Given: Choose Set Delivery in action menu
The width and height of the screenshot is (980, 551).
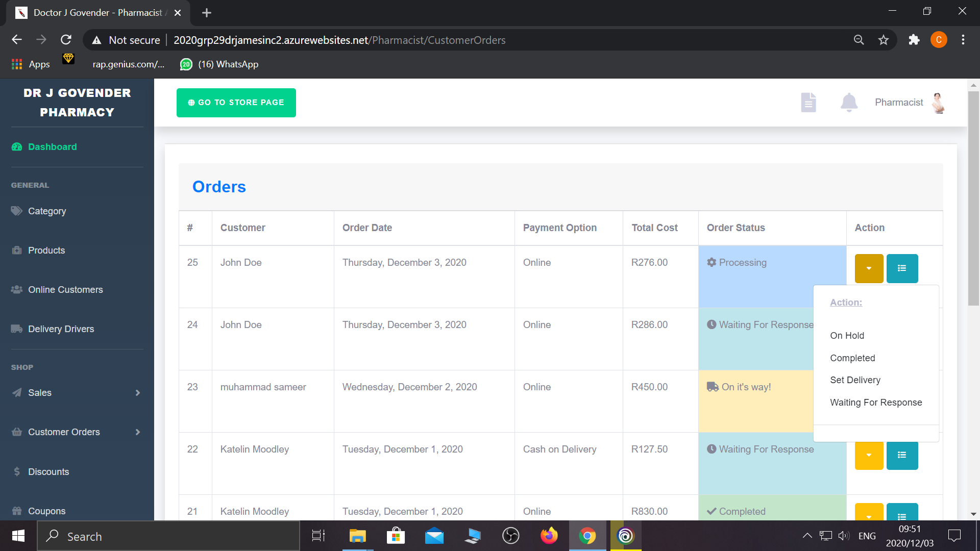Looking at the screenshot, I should 855,380.
